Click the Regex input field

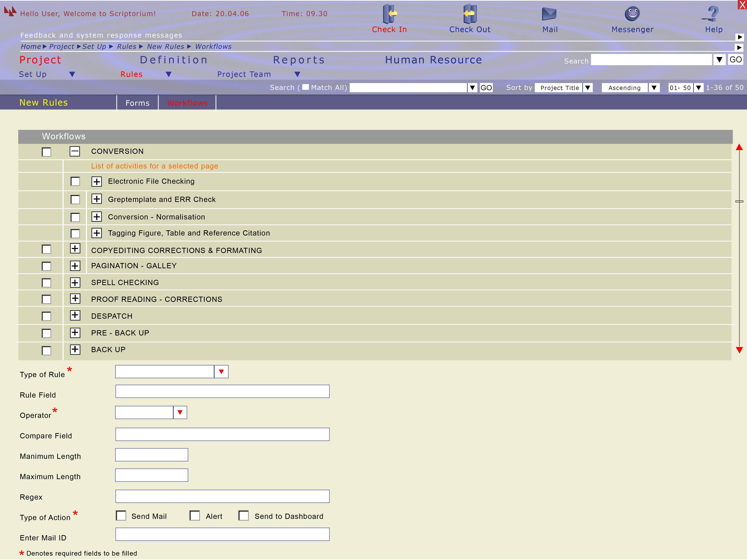click(222, 496)
